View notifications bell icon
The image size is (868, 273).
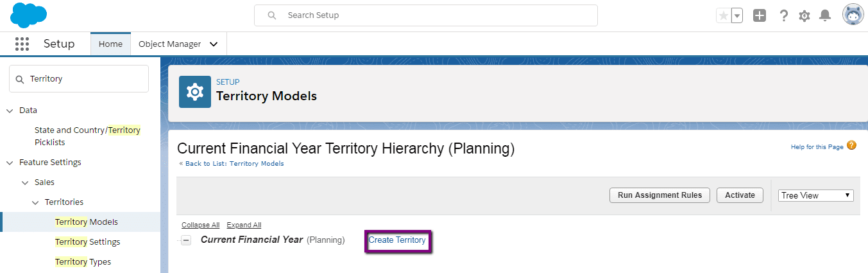[x=825, y=16]
